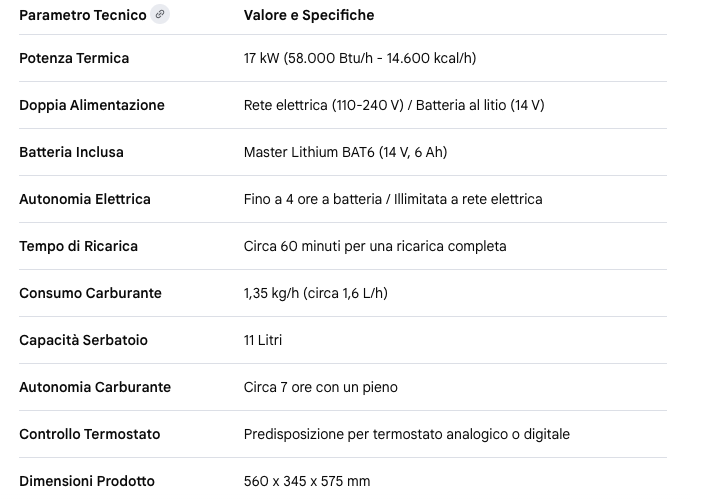
Task: Click the link icon beside Parametro Tecnico
Action: coord(160,14)
